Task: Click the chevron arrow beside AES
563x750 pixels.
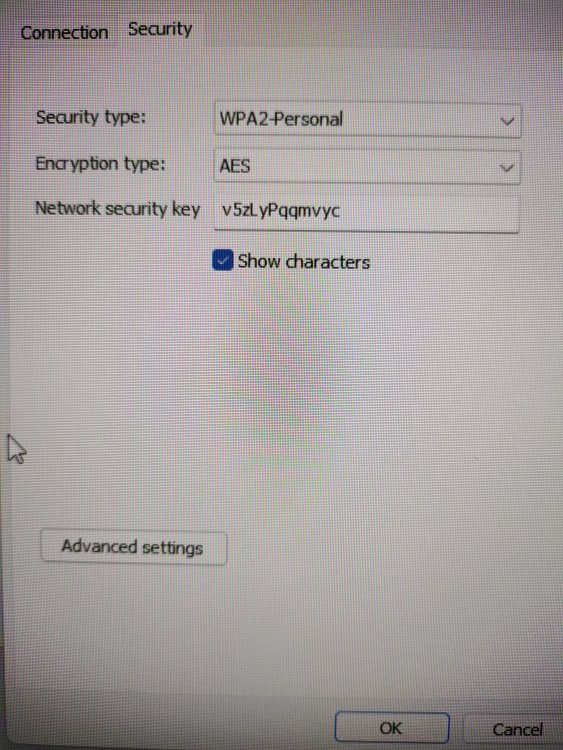Action: [506, 168]
